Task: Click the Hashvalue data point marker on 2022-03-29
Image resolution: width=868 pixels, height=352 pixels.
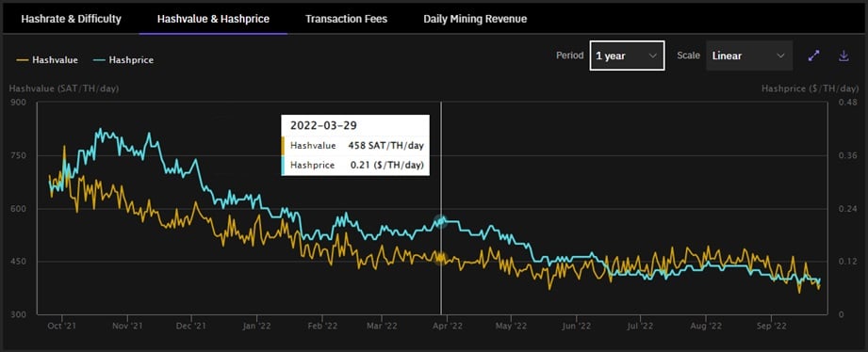Action: [441, 258]
